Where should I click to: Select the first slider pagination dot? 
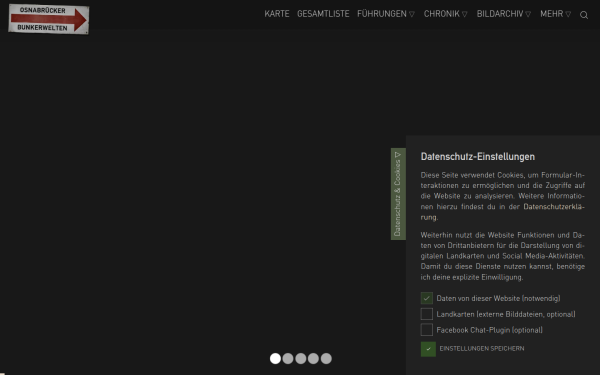(275, 359)
